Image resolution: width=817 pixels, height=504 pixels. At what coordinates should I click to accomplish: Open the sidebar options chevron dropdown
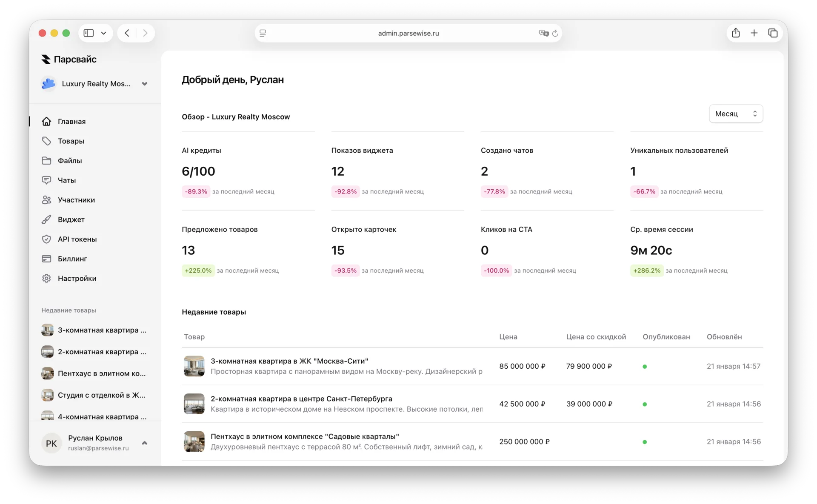pos(103,33)
